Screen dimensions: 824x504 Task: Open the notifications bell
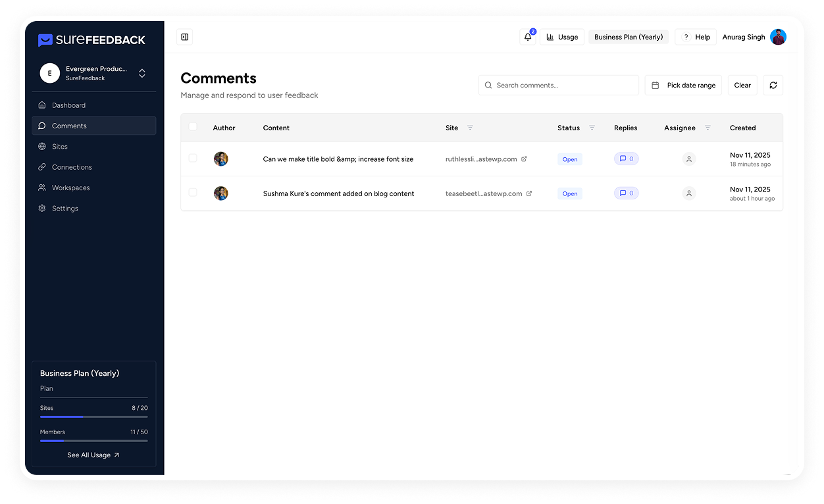527,37
